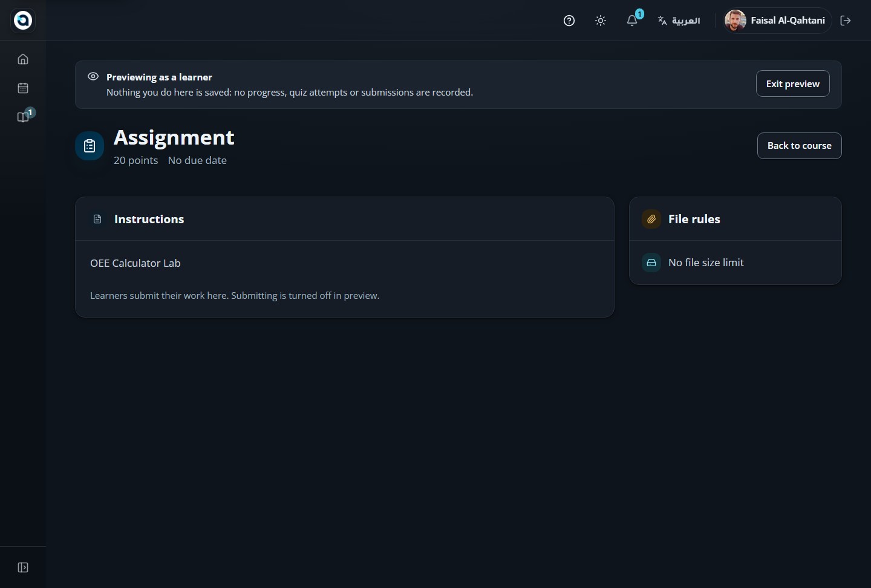871x588 pixels.
Task: Click the 'No due date' label
Action: [x=197, y=160]
